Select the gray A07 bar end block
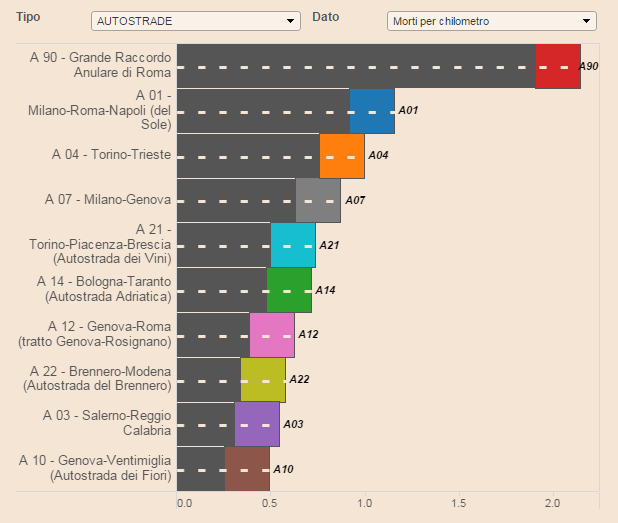Screen dimensions: 618x523 coord(318,201)
